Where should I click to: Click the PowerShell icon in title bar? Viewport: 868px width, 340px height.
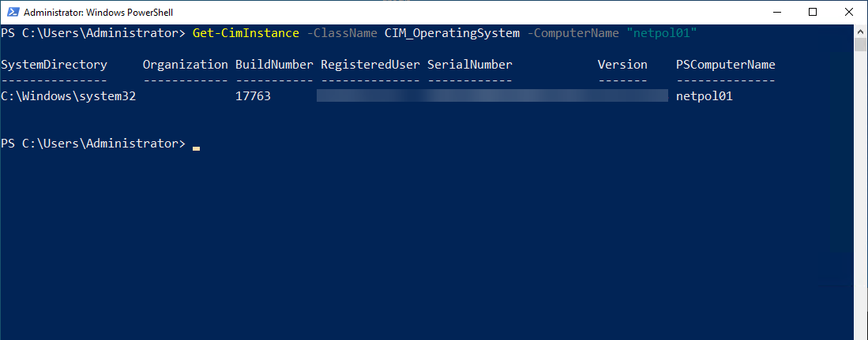[x=11, y=12]
